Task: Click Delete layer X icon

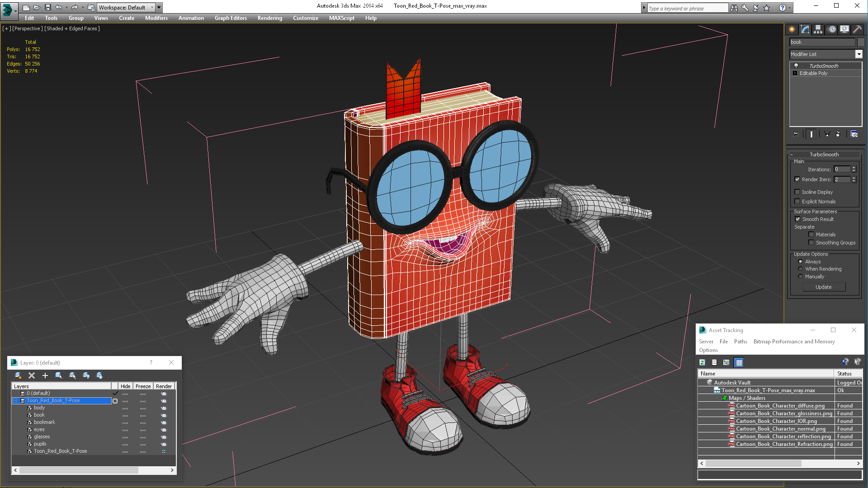Action: click(32, 375)
